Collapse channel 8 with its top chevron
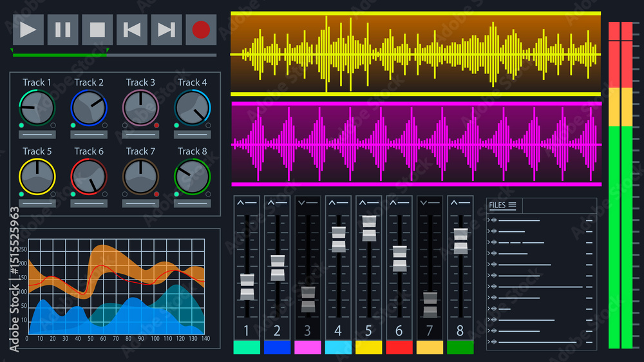644x362 pixels. pos(454,202)
